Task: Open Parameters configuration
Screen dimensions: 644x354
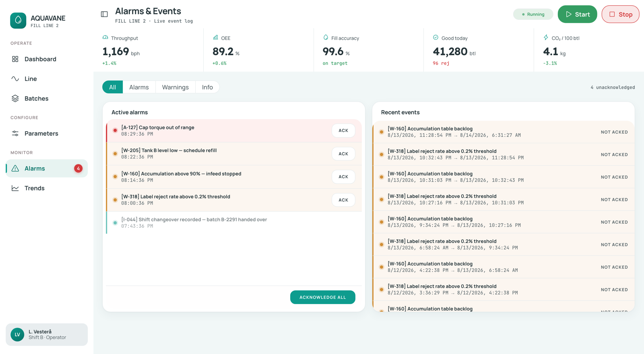Action: coord(47,134)
